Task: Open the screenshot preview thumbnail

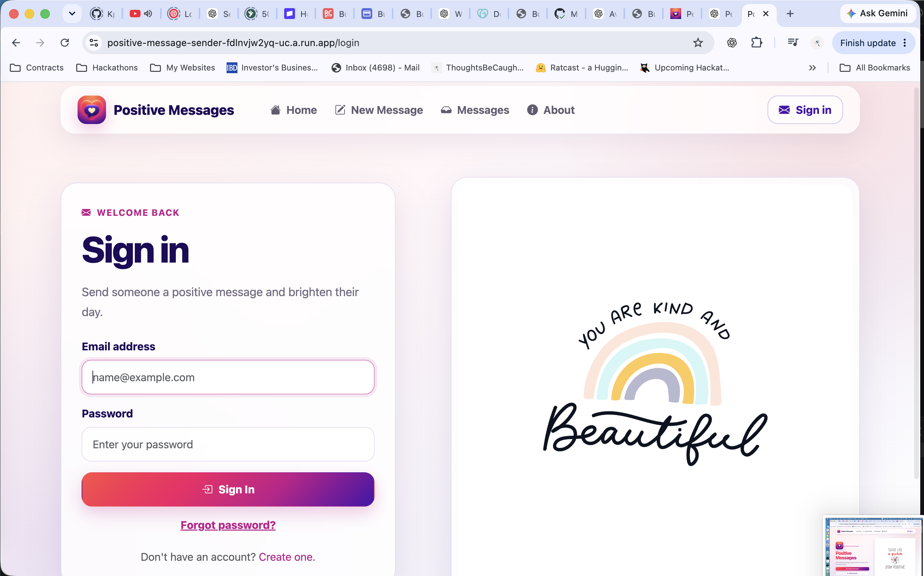Action: [x=874, y=546]
